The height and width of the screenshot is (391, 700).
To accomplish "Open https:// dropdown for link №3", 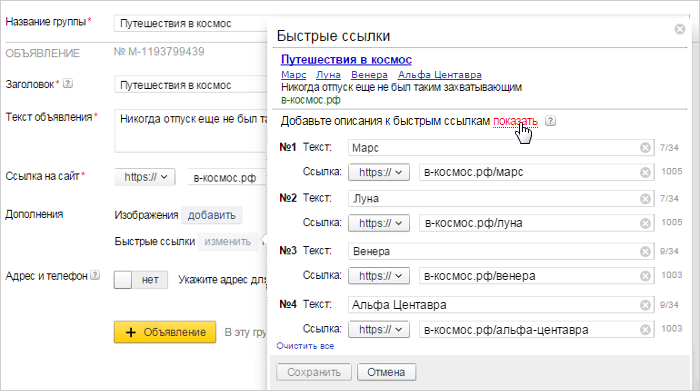I will pyautogui.click(x=379, y=276).
